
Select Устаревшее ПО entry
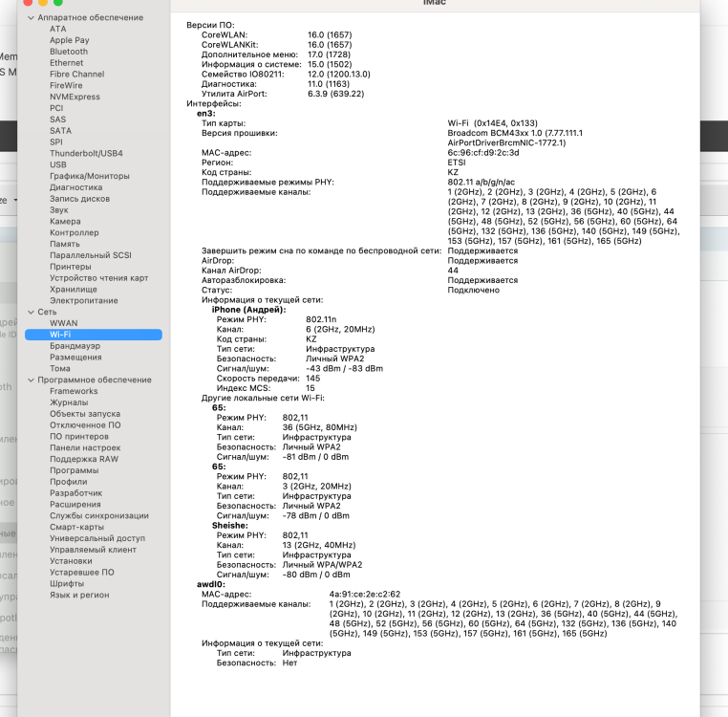82,573
